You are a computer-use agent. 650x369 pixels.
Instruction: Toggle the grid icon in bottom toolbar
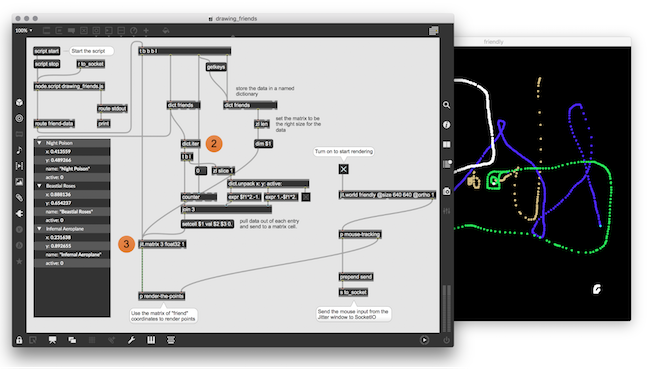coord(92,340)
